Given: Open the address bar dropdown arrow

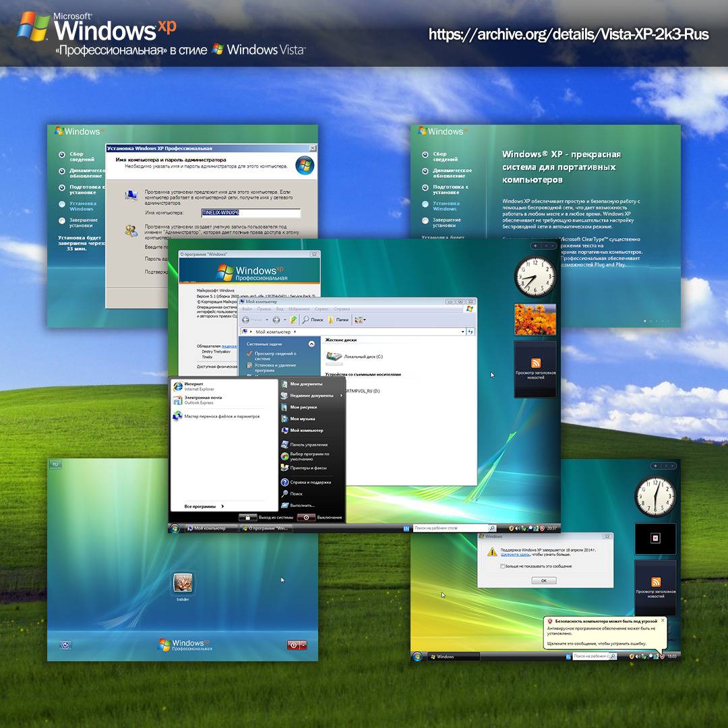Looking at the screenshot, I should coord(463,332).
